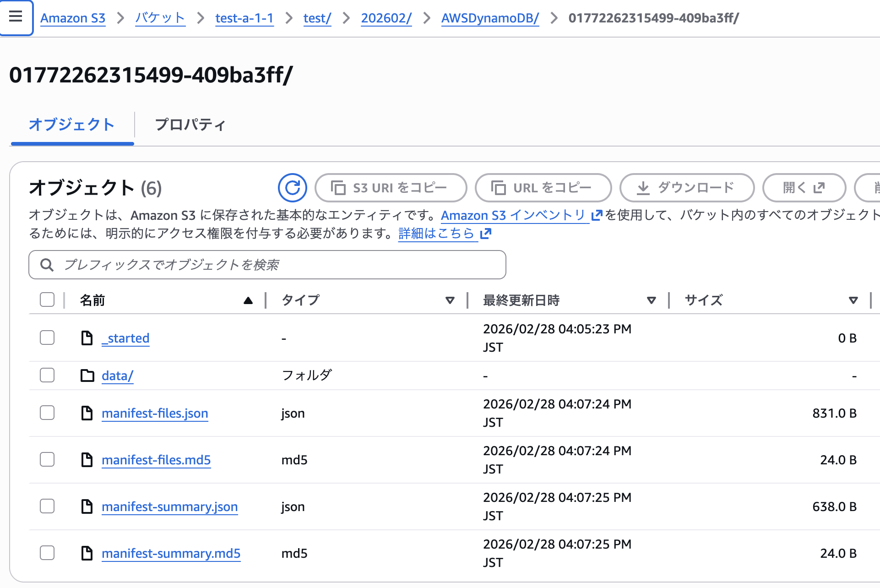This screenshot has width=880, height=588.
Task: Open the manifest-summary.json file link
Action: click(x=169, y=506)
